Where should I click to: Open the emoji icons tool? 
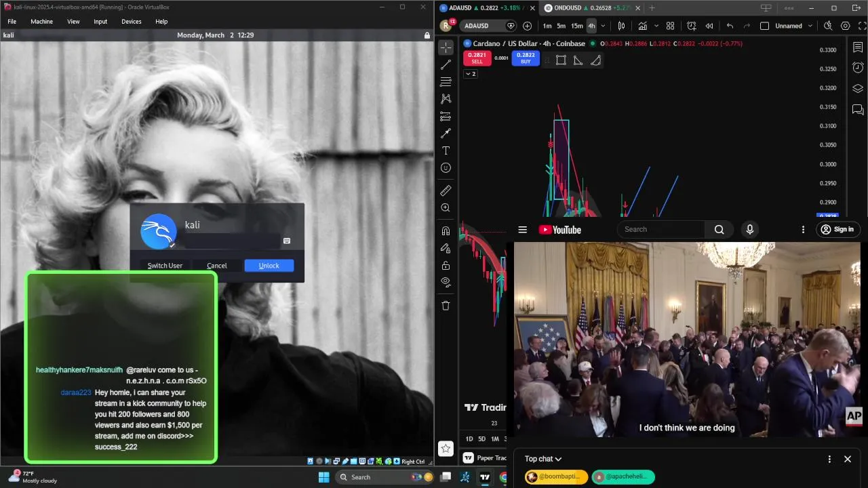pyautogui.click(x=446, y=167)
